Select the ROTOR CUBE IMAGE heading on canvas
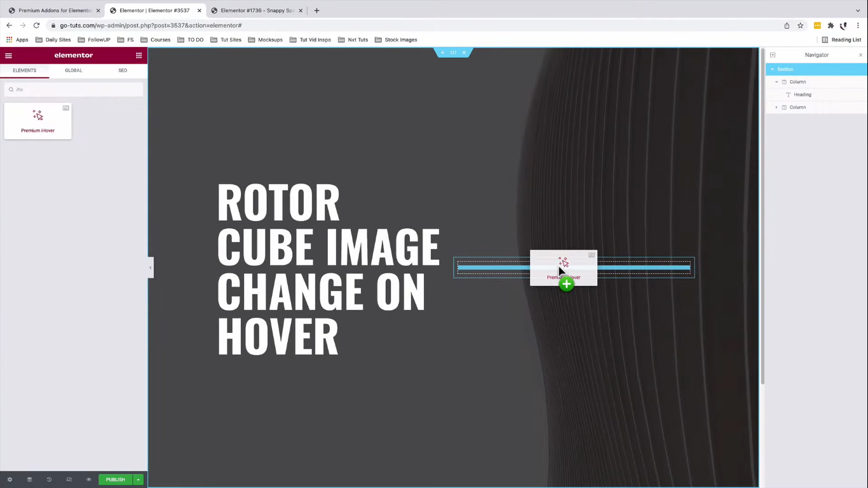 tap(328, 269)
